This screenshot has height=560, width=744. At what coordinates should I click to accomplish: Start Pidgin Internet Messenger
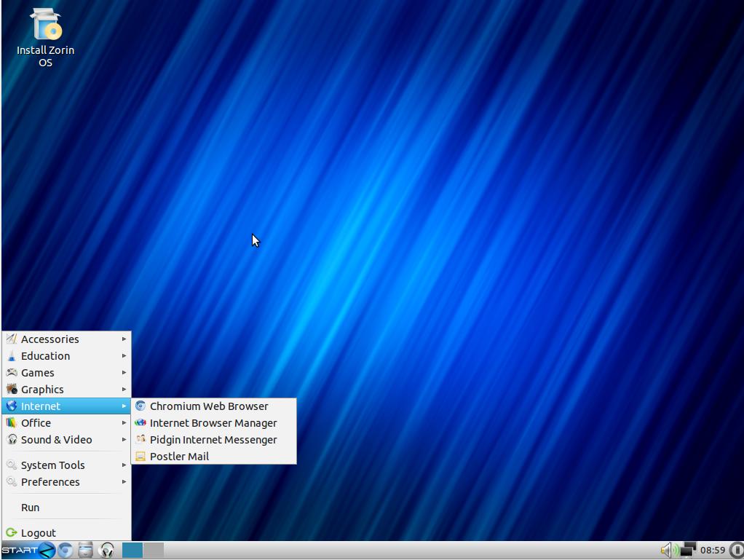click(213, 440)
